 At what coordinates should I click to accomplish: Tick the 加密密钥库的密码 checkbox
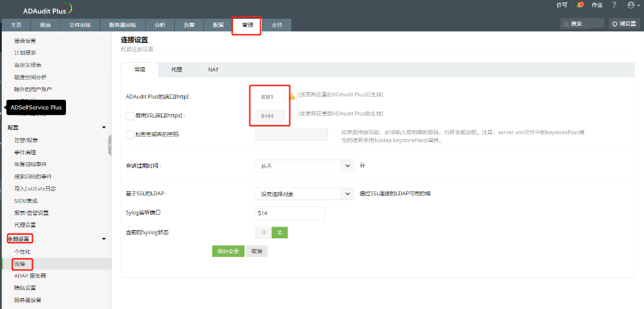point(130,135)
